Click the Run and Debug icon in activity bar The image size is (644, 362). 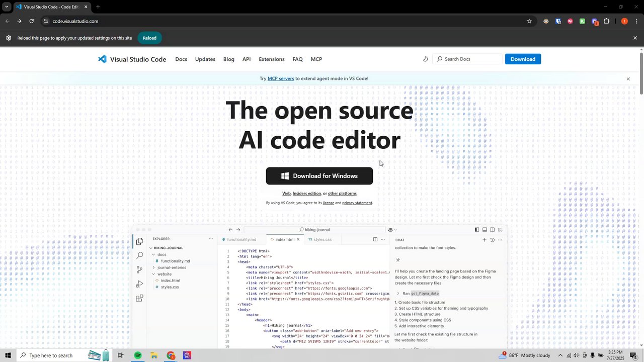coord(139,284)
